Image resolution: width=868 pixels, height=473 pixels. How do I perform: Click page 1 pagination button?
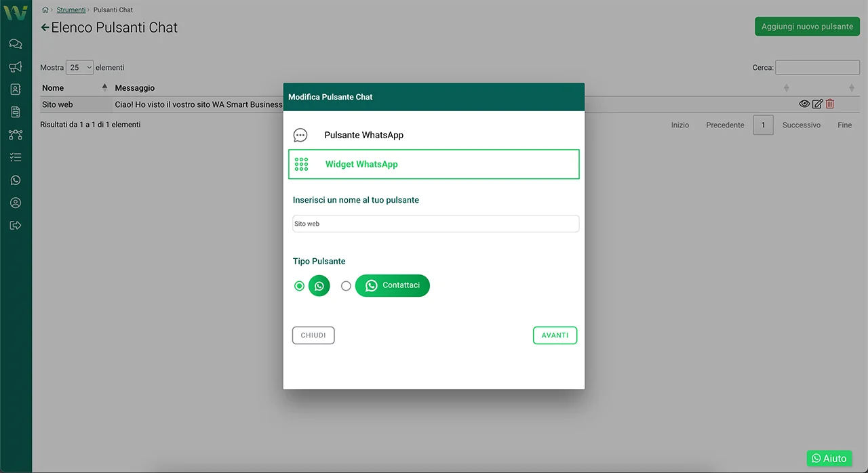point(763,125)
